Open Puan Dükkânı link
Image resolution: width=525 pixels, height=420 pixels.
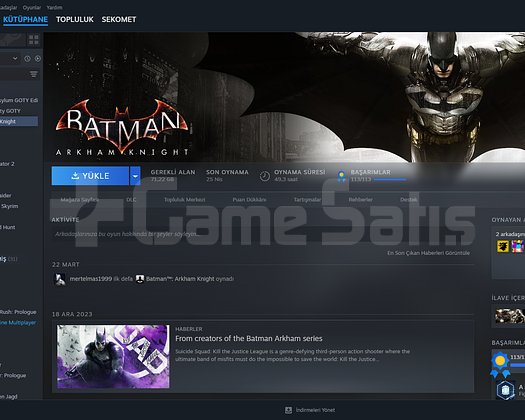click(x=249, y=200)
